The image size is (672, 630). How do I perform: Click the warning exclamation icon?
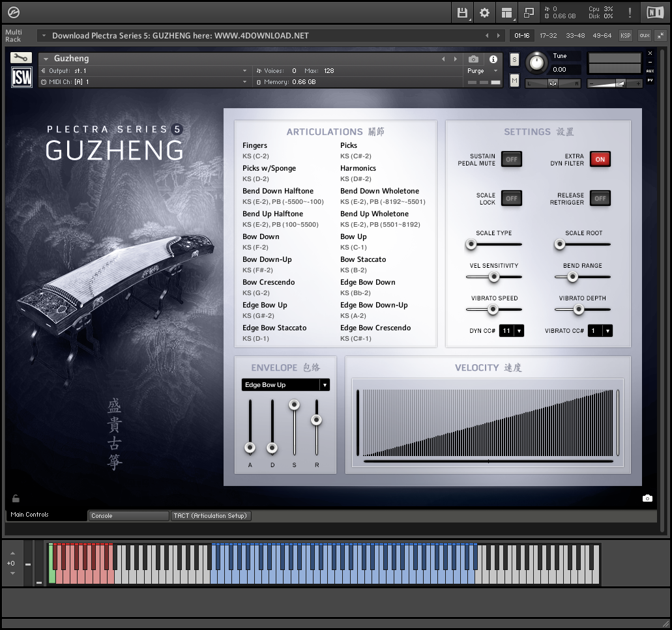pyautogui.click(x=630, y=12)
